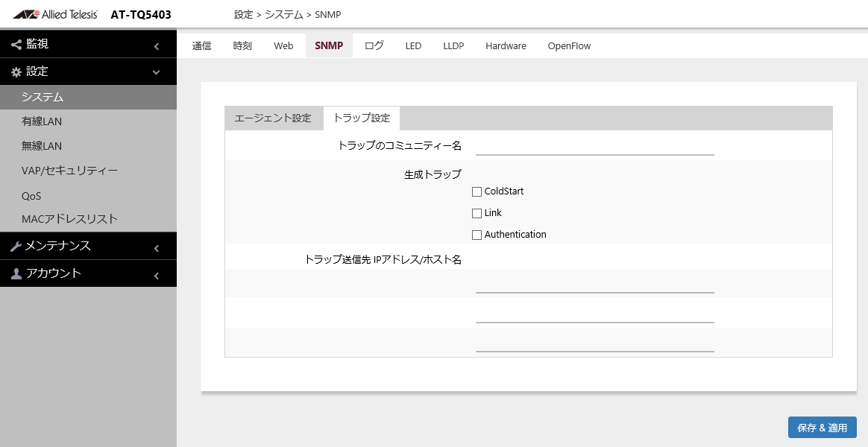Viewport: 868px width, 447px height.
Task: Click the first trap destination address field
Action: (594, 284)
